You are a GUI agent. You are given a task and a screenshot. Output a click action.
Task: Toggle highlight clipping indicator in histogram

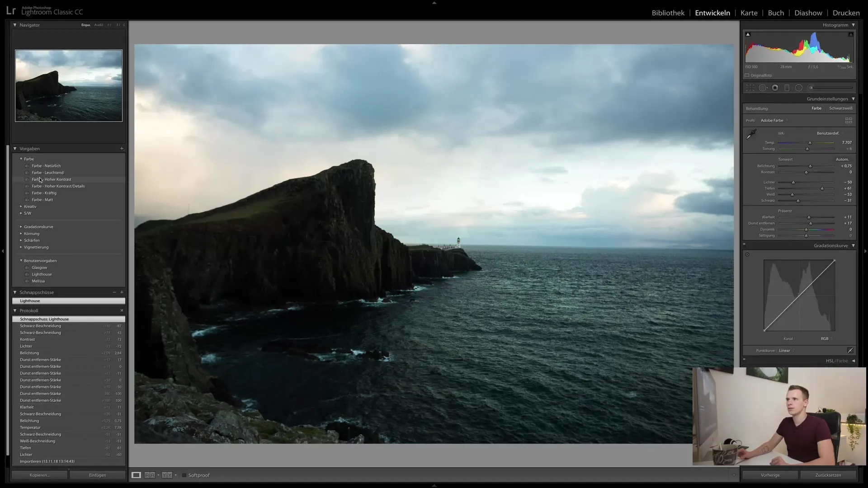pos(851,34)
